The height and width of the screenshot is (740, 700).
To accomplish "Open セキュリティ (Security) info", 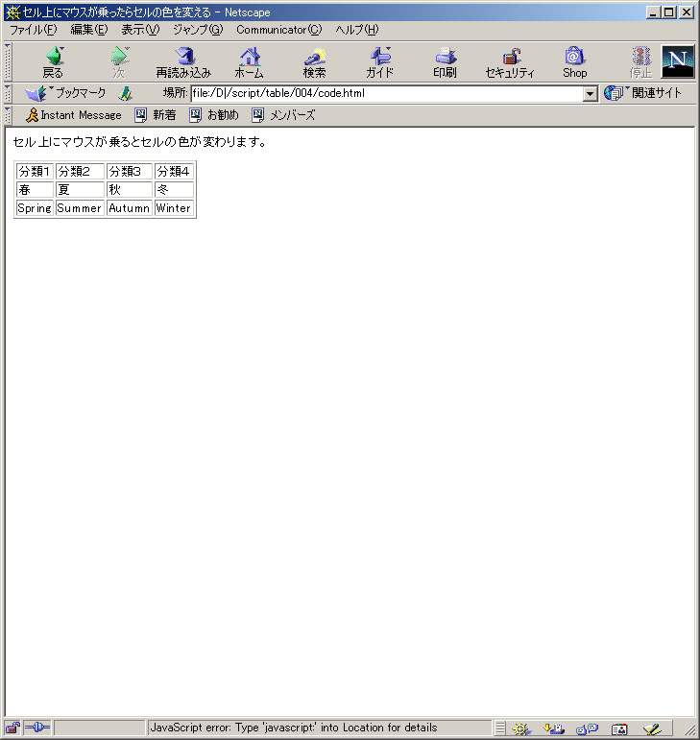I will (510, 61).
